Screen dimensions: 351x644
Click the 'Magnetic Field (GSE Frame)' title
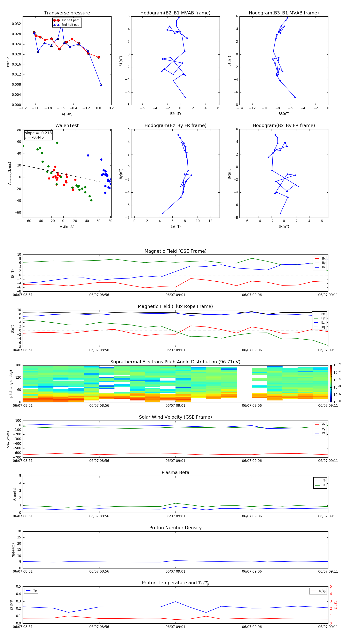tap(175, 251)
